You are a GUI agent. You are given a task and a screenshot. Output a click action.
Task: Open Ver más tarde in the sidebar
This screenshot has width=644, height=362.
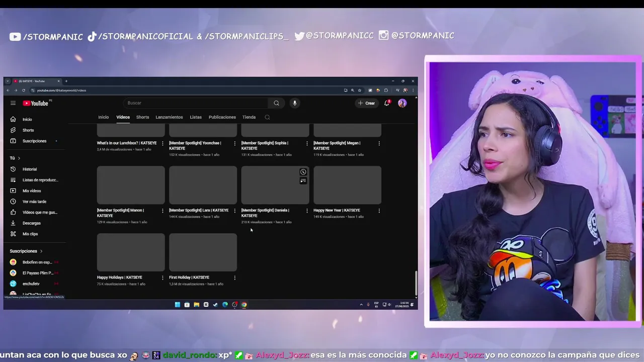34,202
